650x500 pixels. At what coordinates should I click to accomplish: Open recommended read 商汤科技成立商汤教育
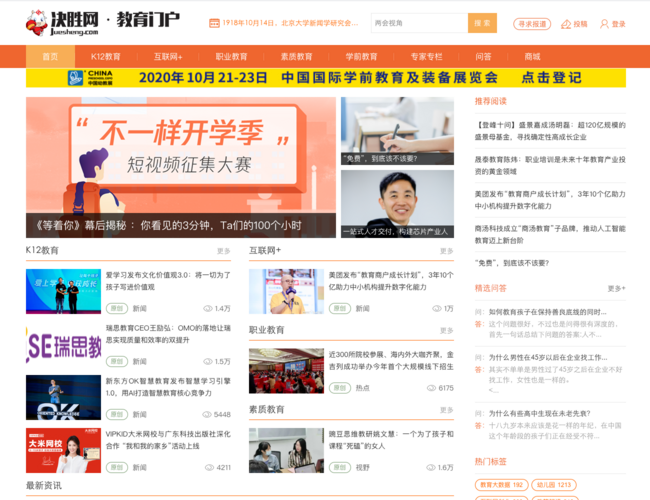tap(550, 234)
